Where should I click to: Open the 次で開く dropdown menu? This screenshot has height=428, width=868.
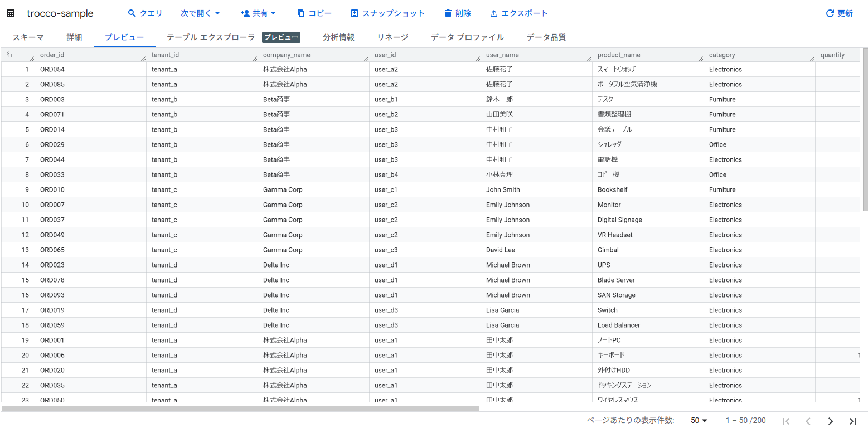click(x=201, y=13)
